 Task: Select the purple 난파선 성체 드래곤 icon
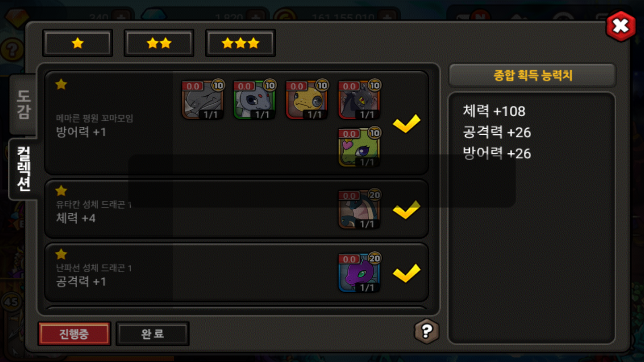tap(359, 273)
